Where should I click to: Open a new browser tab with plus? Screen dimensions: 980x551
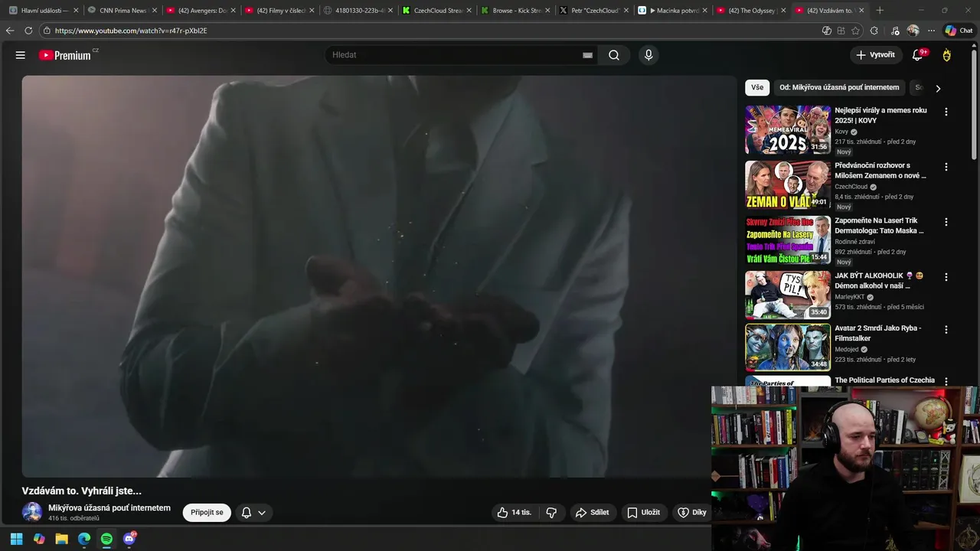(879, 11)
